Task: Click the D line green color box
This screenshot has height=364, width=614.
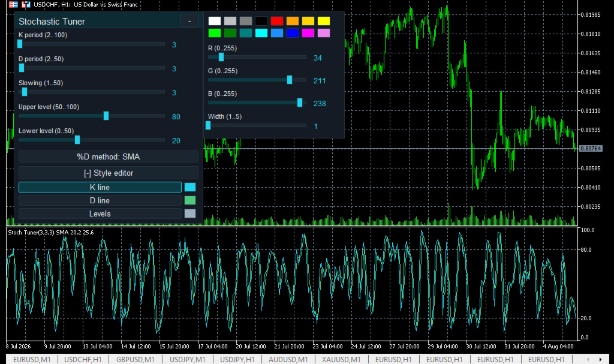Action: click(190, 201)
